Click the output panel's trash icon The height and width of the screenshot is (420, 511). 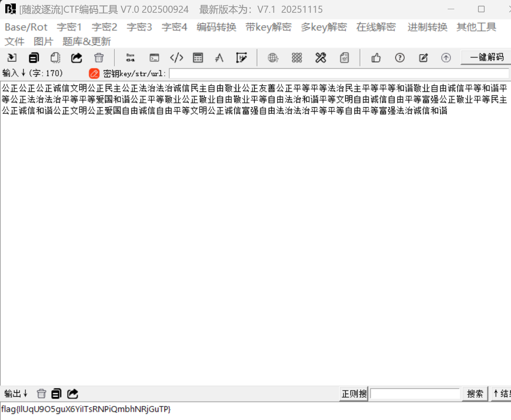tap(41, 394)
